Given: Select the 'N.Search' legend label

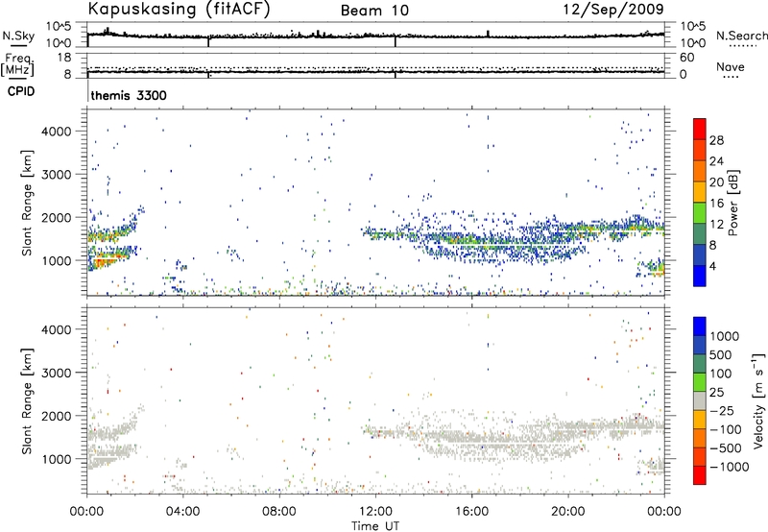Looking at the screenshot, I should (x=742, y=36).
